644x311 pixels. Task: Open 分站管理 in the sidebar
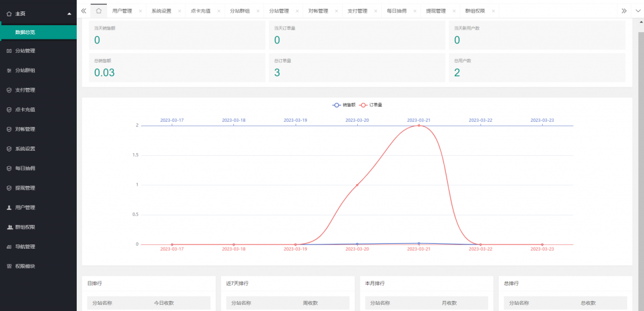click(x=38, y=51)
